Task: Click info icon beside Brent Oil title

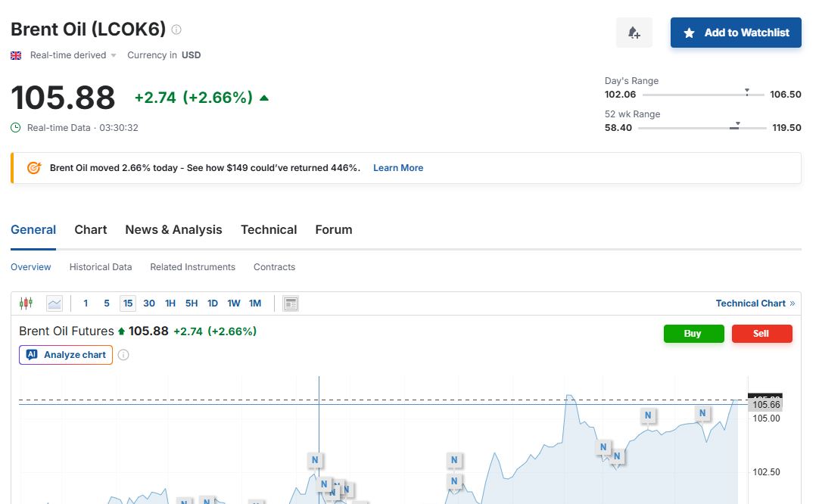Action: (176, 30)
